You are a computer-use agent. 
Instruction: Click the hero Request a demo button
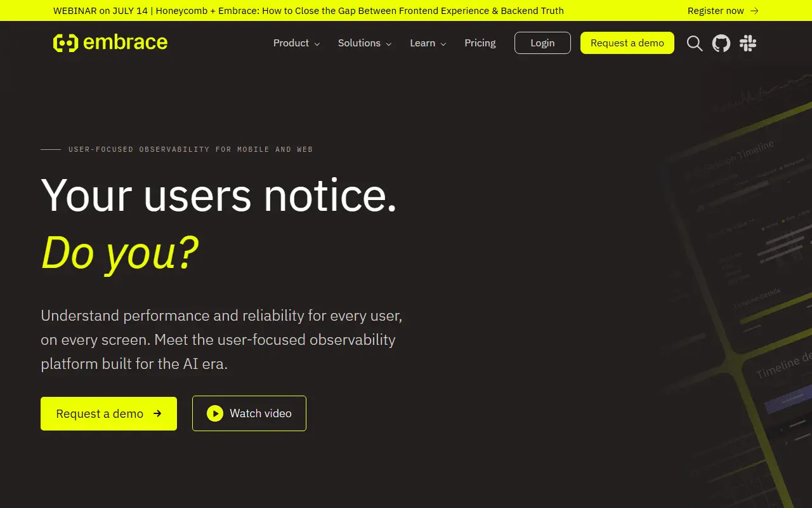(108, 413)
